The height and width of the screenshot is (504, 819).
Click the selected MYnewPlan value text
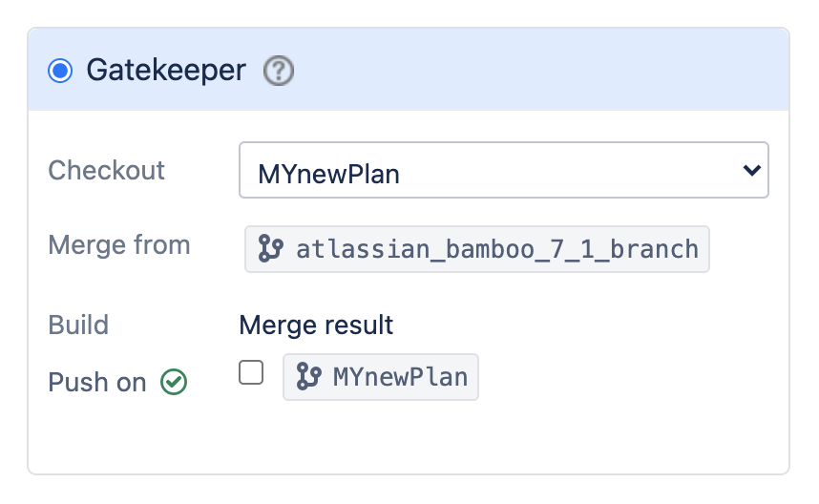tap(329, 174)
